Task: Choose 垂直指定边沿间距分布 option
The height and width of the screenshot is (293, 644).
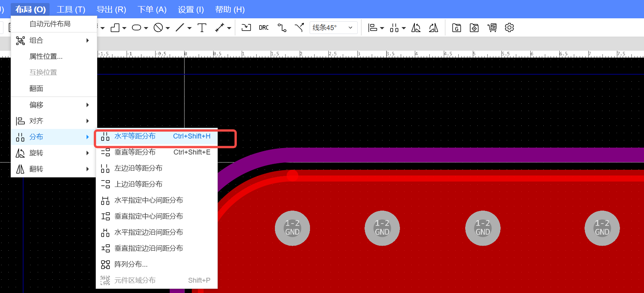Action: point(157,248)
